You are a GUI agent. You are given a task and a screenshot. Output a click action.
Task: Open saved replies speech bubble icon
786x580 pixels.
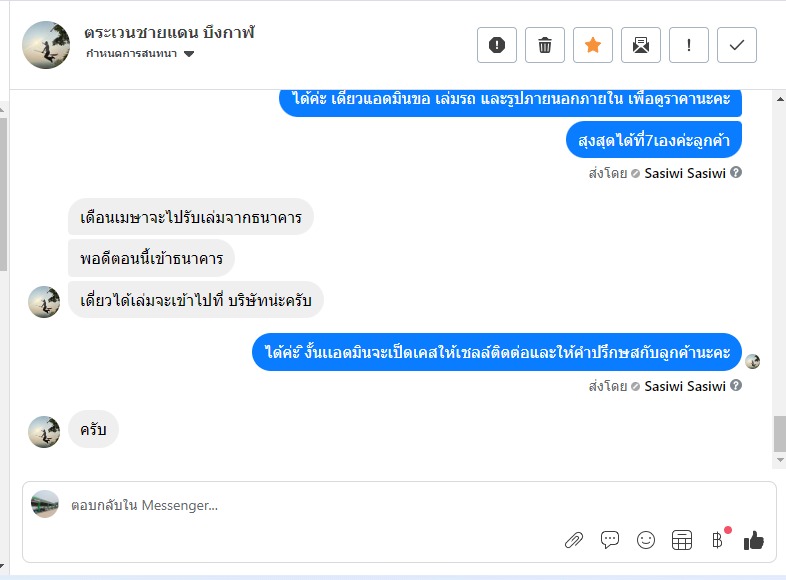coord(610,540)
